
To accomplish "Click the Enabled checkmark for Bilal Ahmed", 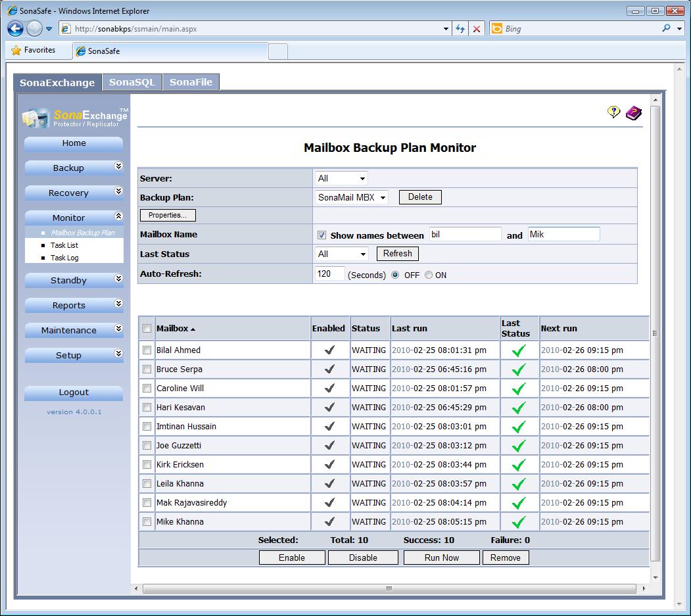I will (329, 350).
